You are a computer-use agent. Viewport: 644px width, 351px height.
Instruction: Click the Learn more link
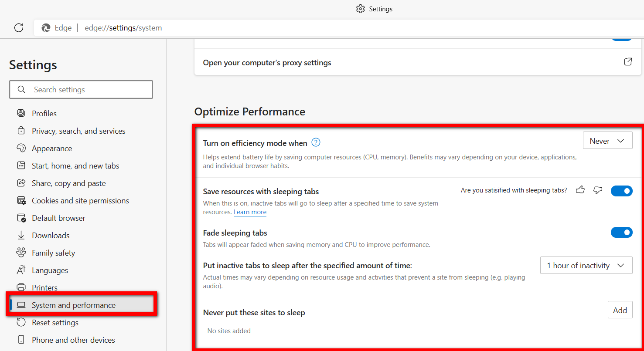[x=250, y=212]
